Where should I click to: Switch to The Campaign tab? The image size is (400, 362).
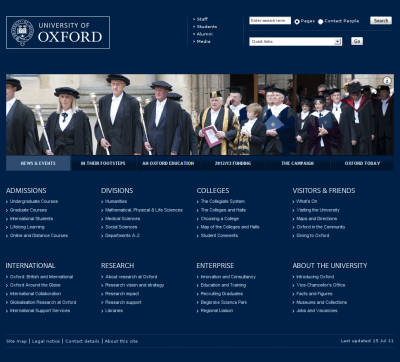tap(297, 163)
